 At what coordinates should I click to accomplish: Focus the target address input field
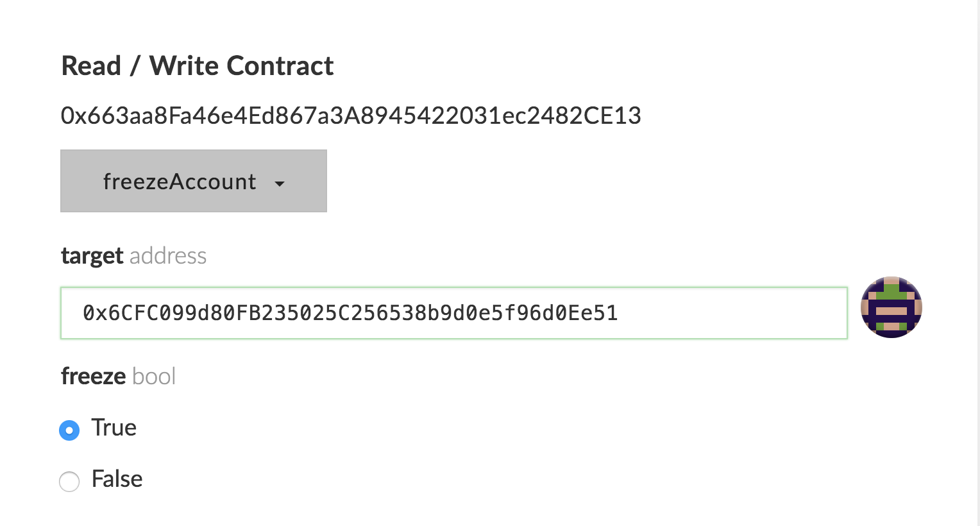click(x=453, y=313)
